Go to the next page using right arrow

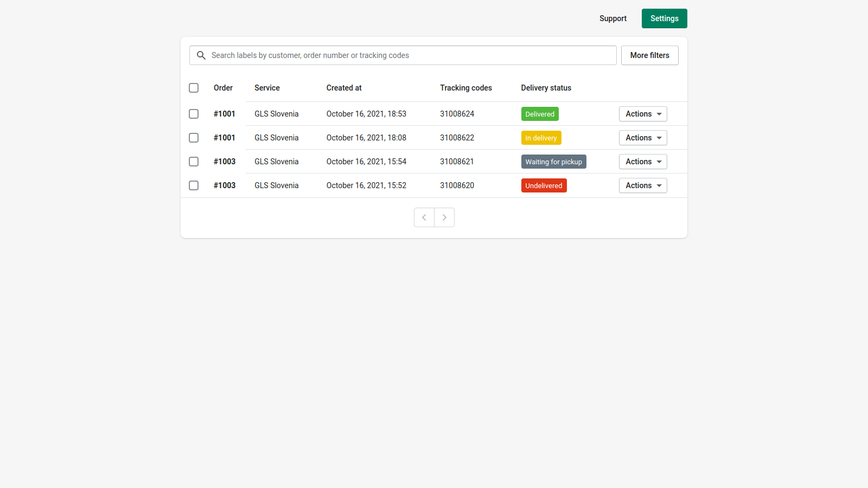444,217
